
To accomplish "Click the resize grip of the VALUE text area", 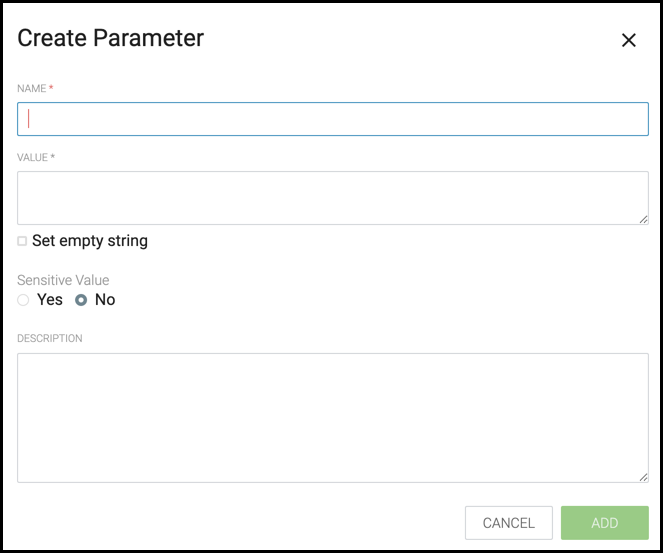I will (643, 219).
